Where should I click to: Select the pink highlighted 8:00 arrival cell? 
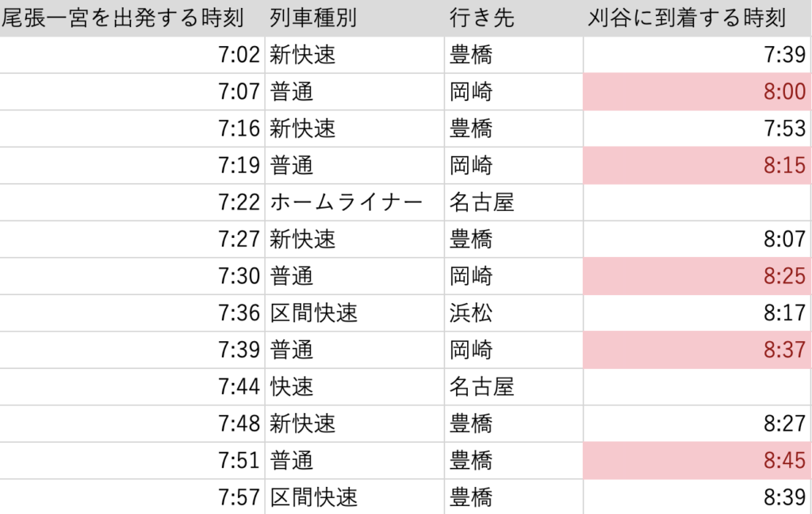pos(697,92)
